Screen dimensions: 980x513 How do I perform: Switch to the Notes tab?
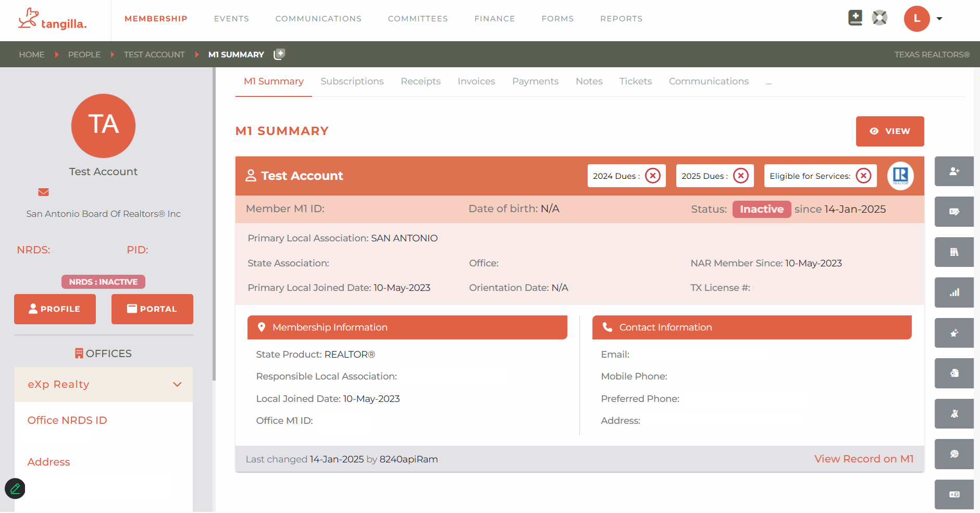pos(589,81)
